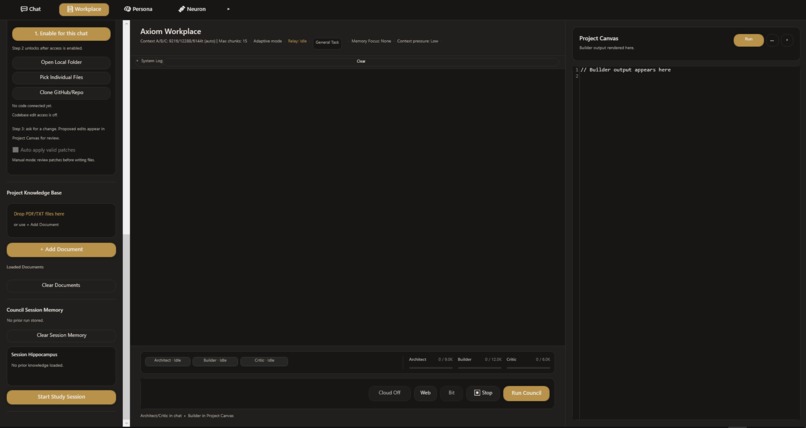Click the Relay: Idle status text
Viewport: 806px width, 428px height.
tap(297, 42)
